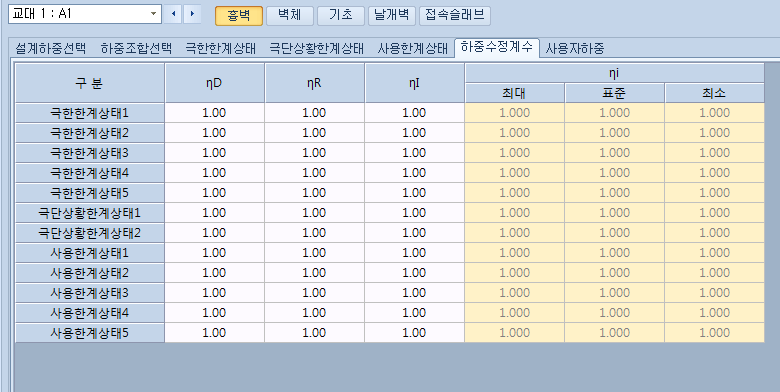The width and height of the screenshot is (780, 392).
Task: Click the ηD column header
Action: coord(214,83)
